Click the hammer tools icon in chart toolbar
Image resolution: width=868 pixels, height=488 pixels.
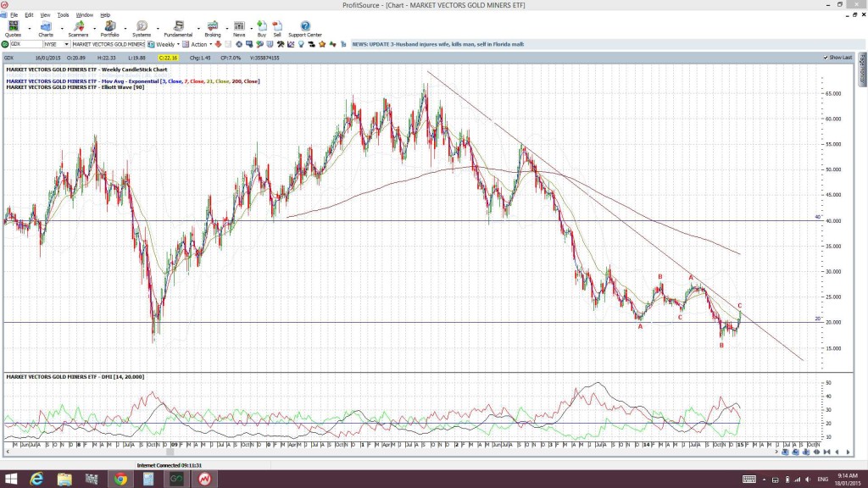(x=281, y=44)
